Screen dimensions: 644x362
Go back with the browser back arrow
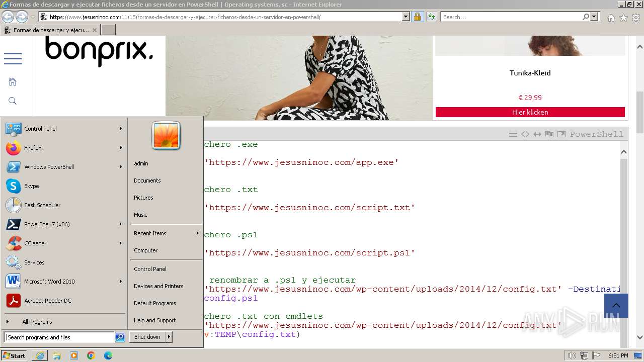pos(8,17)
